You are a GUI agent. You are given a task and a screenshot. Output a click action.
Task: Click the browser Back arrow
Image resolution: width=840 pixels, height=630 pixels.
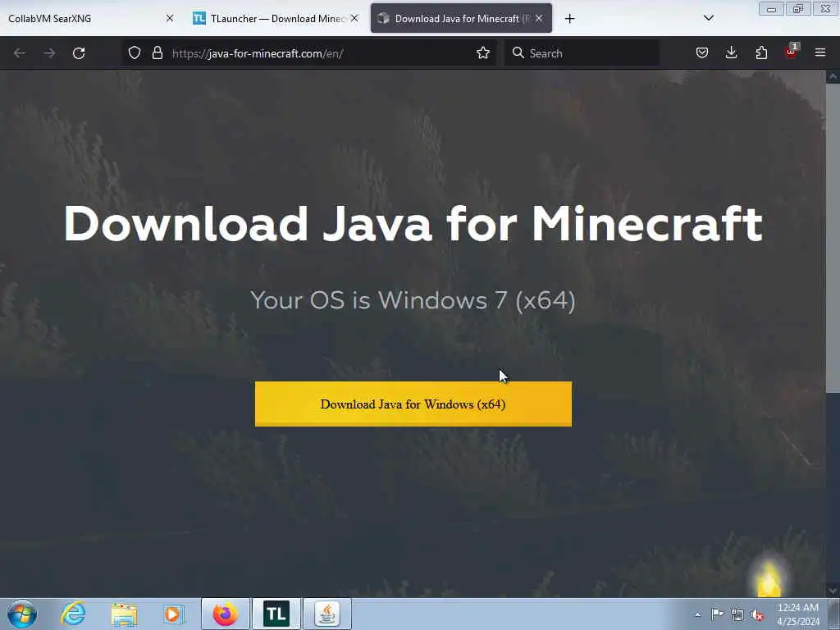coord(20,53)
